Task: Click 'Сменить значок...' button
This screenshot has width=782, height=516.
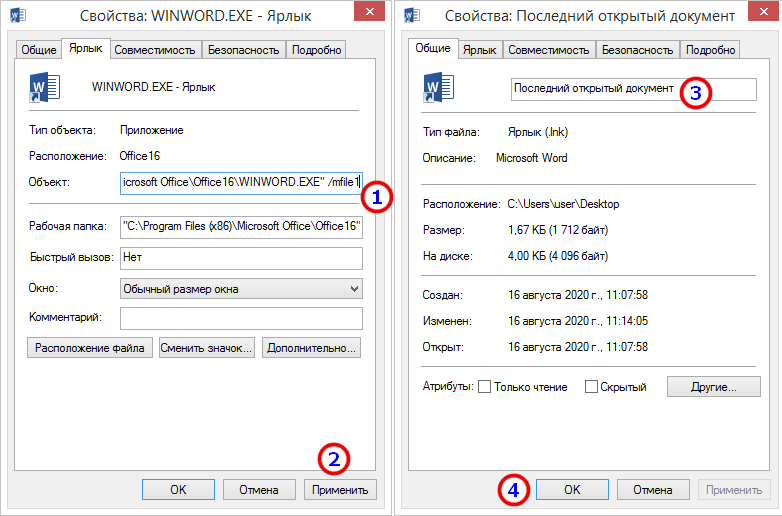Action: 206,348
